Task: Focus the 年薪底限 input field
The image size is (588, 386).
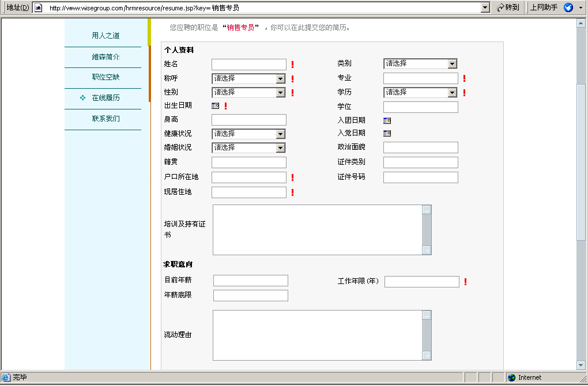Action: click(251, 296)
